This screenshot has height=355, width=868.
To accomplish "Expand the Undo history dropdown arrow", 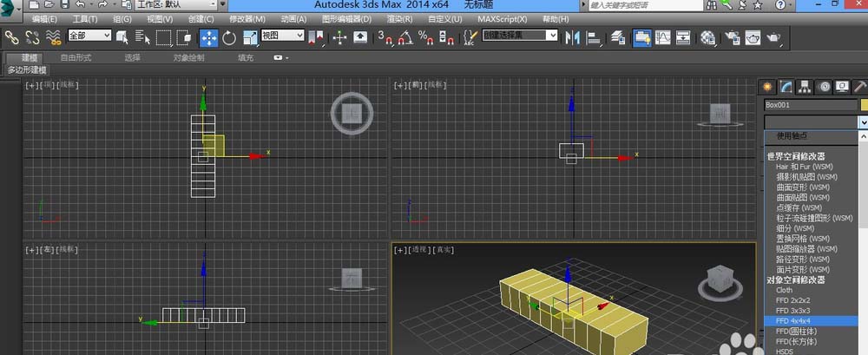I will pos(90,5).
